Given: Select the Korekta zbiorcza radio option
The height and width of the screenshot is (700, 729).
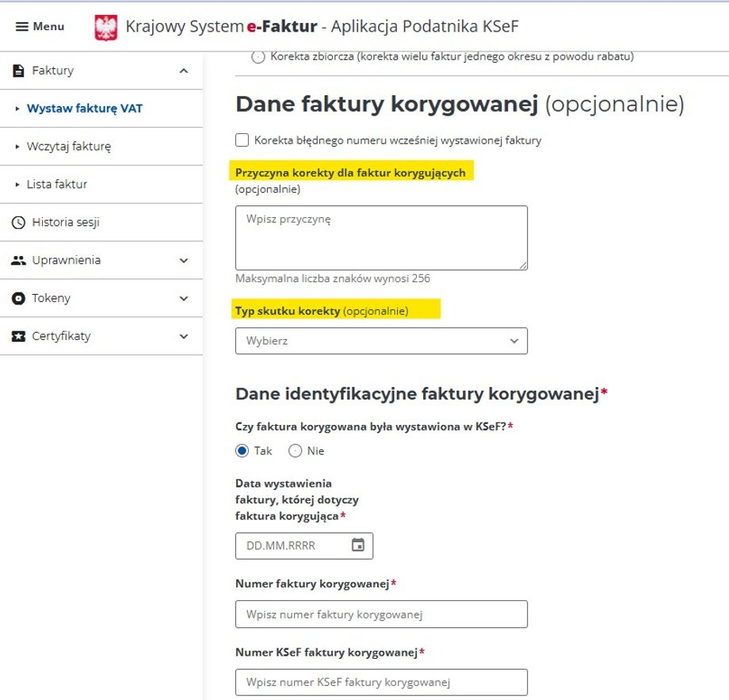Looking at the screenshot, I should pyautogui.click(x=258, y=56).
